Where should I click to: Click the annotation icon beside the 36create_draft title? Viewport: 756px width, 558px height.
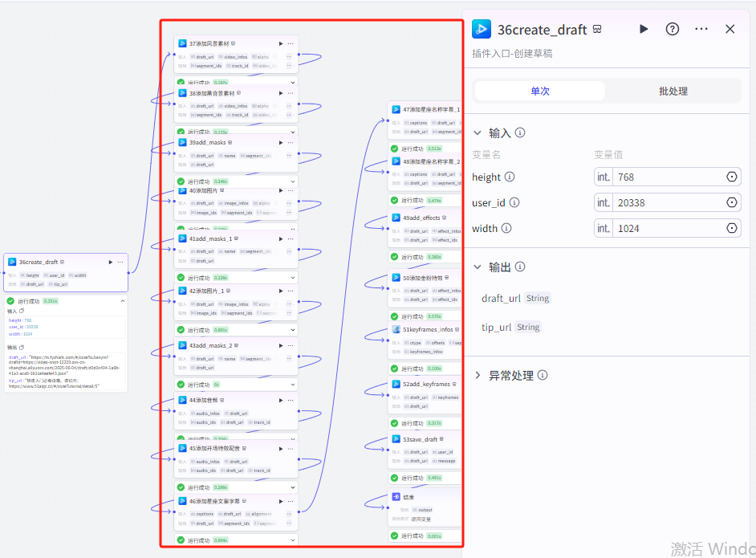[595, 30]
